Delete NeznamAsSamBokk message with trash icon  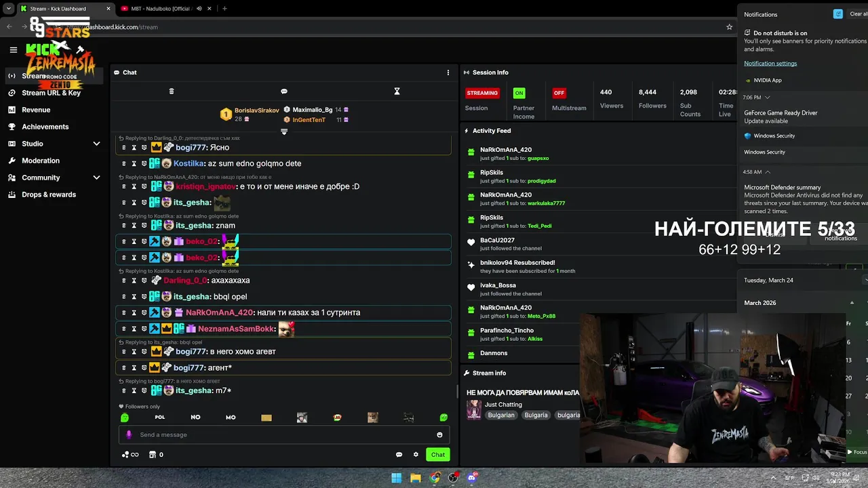point(123,329)
